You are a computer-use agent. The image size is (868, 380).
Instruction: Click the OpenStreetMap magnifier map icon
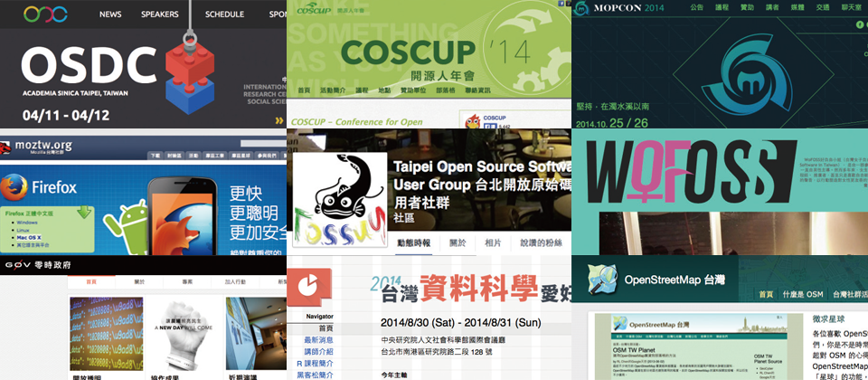tap(601, 280)
